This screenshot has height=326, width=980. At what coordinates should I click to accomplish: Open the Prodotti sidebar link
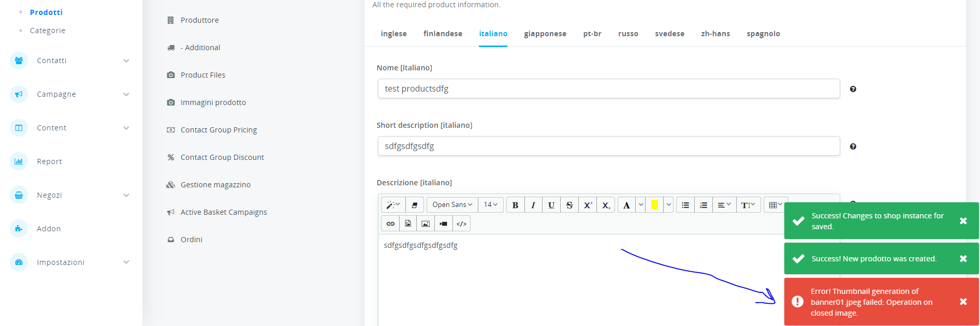click(46, 12)
